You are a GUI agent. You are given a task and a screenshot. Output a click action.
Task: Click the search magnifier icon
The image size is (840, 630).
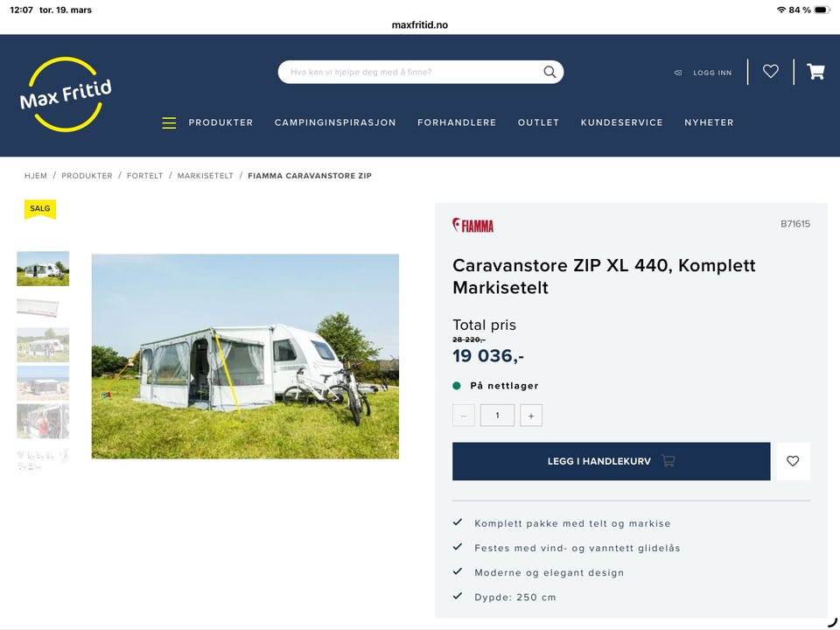pos(549,72)
